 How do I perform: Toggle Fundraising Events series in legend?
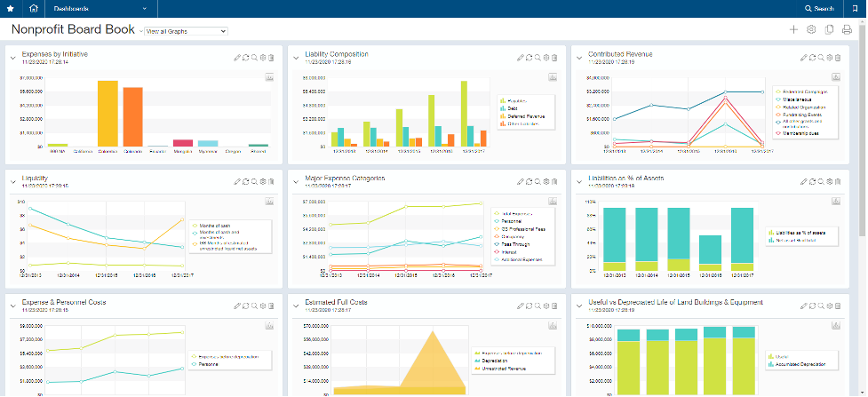(x=798, y=115)
